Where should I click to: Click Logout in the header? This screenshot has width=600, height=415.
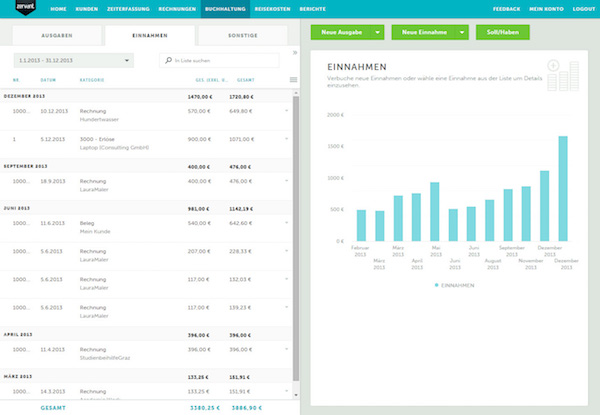[584, 9]
